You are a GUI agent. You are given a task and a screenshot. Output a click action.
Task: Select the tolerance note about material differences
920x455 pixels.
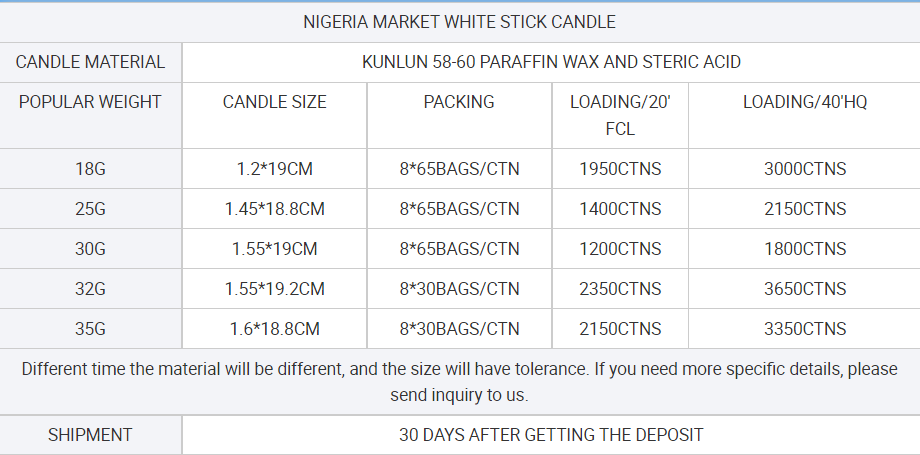459,382
